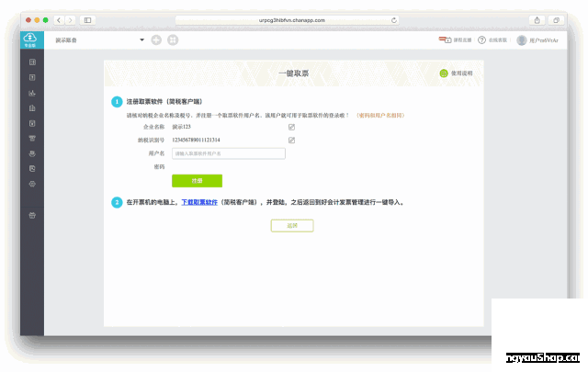Edit the 企业名称 field with pencil icon
The width and height of the screenshot is (588, 372).
291,127
